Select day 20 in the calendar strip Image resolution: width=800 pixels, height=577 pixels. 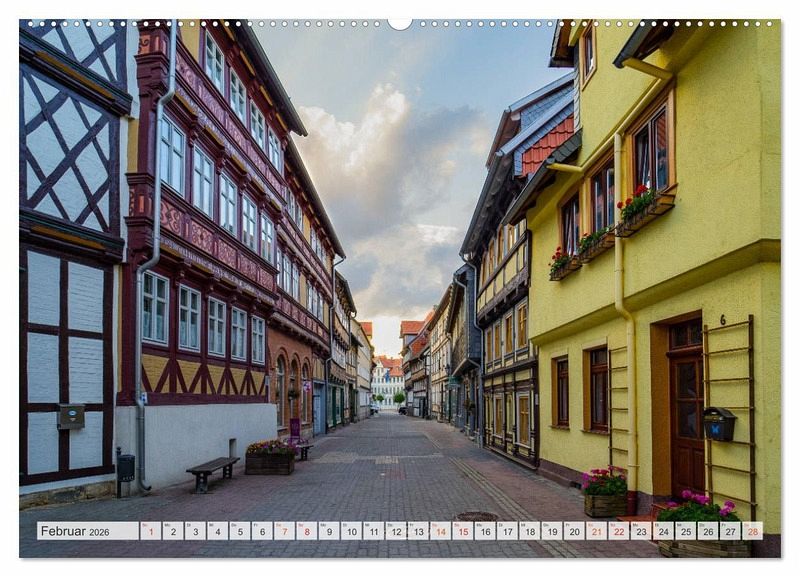pos(574,531)
